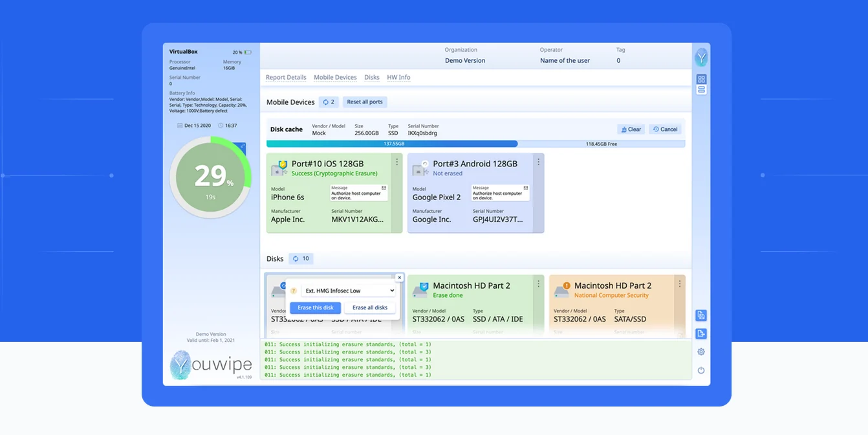The image size is (868, 435).
Task: Open the HW Info tab
Action: click(398, 78)
